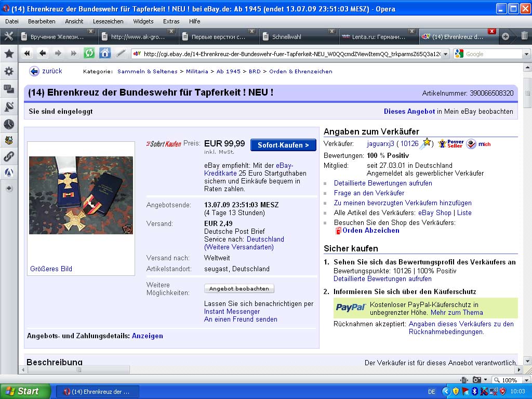
Task: Click the yellow security shield tray icon
Action: pyautogui.click(x=456, y=391)
